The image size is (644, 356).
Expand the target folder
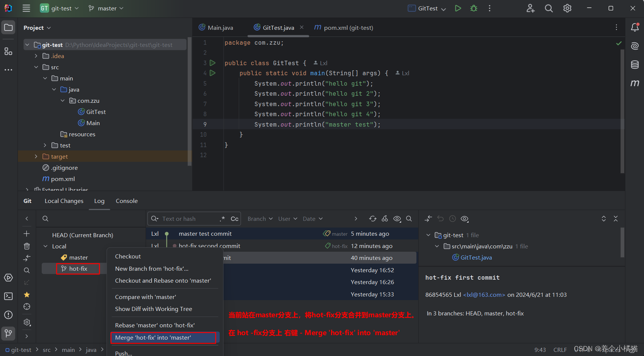point(36,156)
